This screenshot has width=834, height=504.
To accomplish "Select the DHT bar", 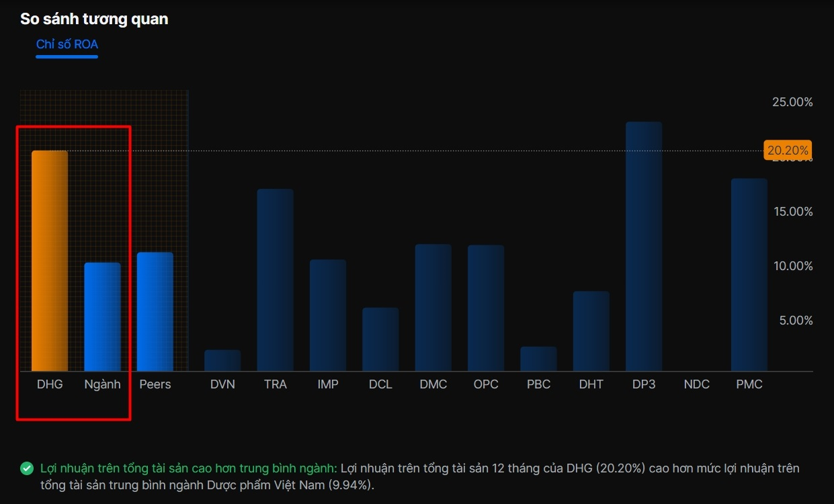I will point(591,331).
